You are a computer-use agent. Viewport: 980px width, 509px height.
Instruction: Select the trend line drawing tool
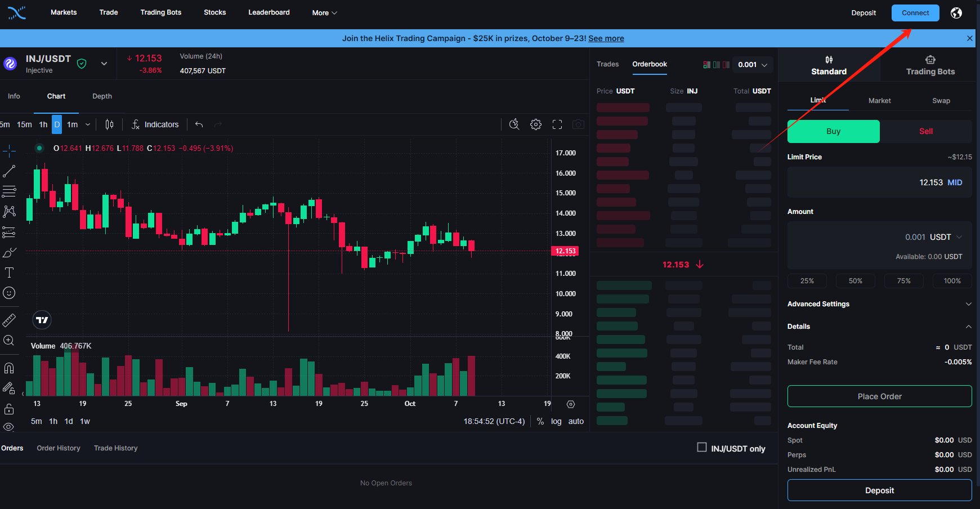(x=9, y=171)
